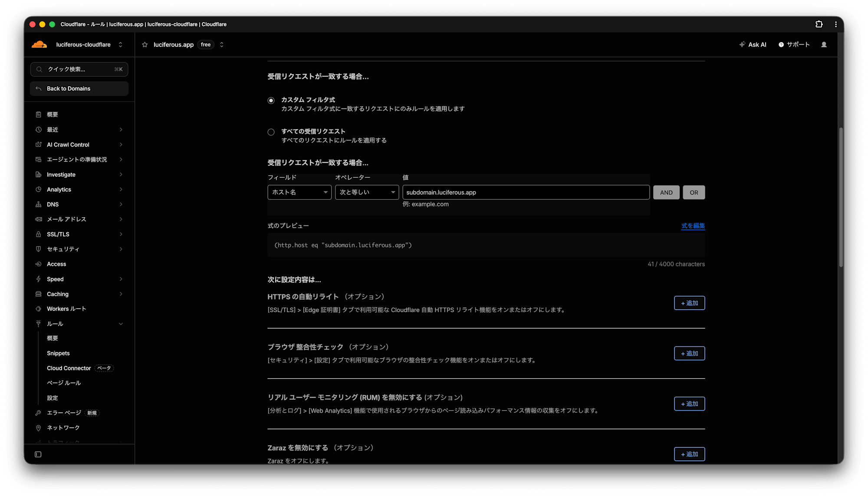868x496 pixels.
Task: Add HTTPS の自動リライト setting
Action: (689, 303)
